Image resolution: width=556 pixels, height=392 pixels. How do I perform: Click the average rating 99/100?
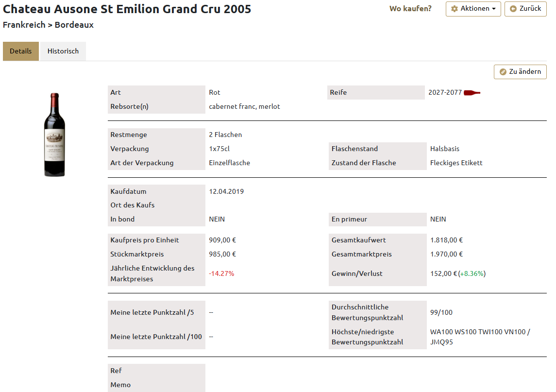coord(441,312)
